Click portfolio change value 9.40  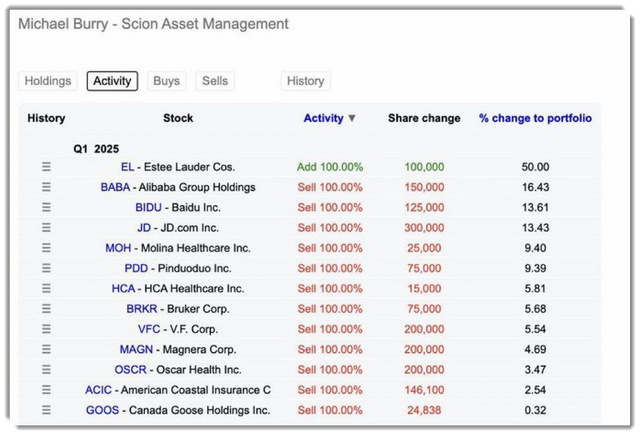click(535, 248)
